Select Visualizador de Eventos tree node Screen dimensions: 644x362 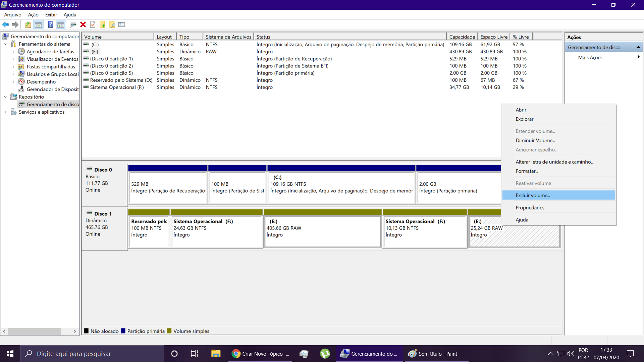click(x=52, y=59)
